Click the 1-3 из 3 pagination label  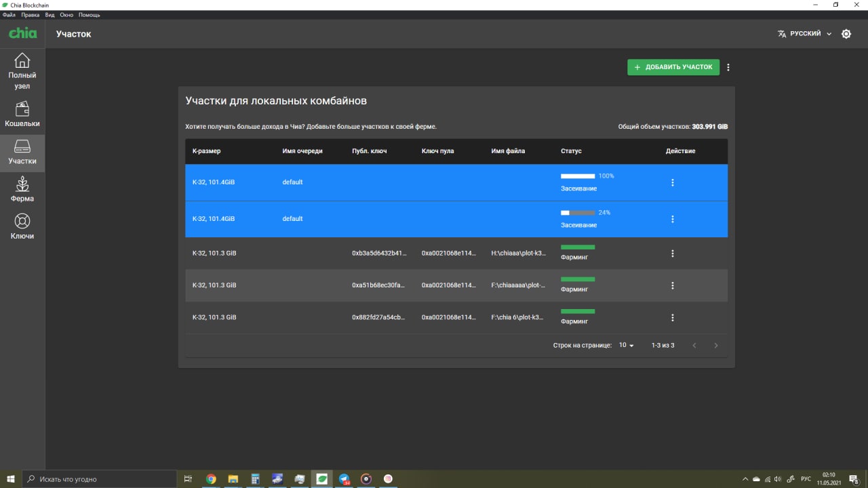pyautogui.click(x=663, y=346)
